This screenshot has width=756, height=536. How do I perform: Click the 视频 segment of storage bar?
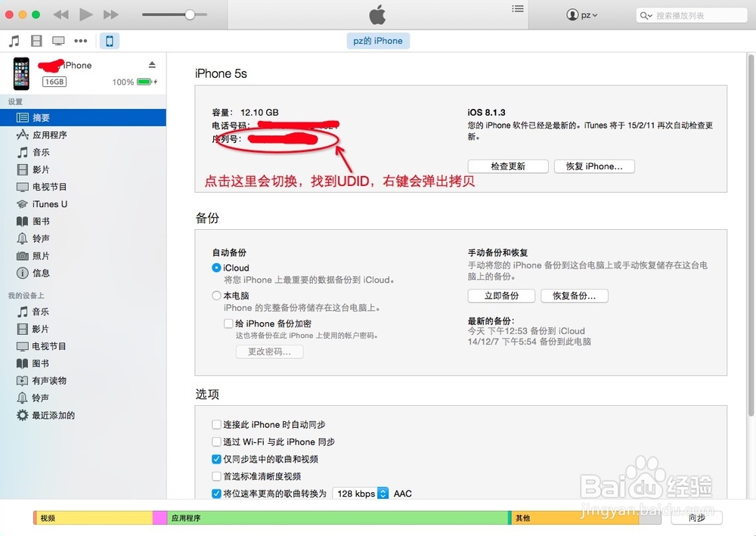pos(93,518)
